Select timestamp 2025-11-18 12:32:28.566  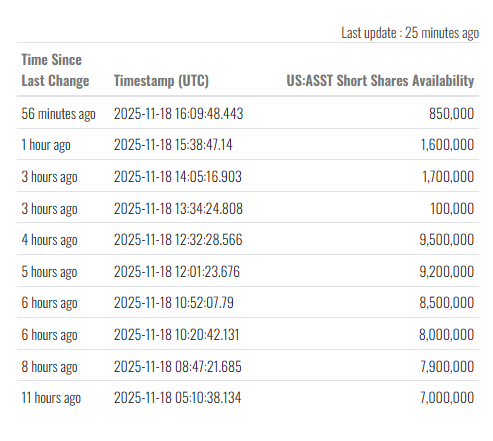tap(178, 240)
